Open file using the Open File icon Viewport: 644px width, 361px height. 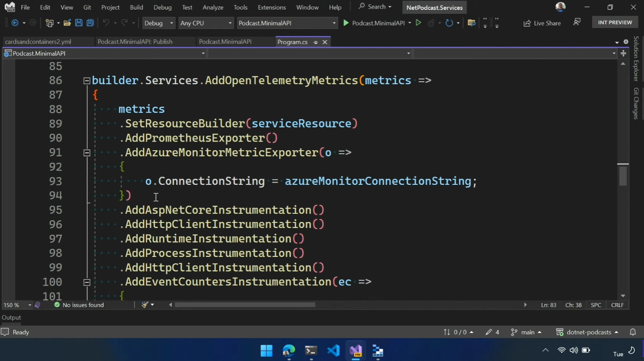point(67,23)
